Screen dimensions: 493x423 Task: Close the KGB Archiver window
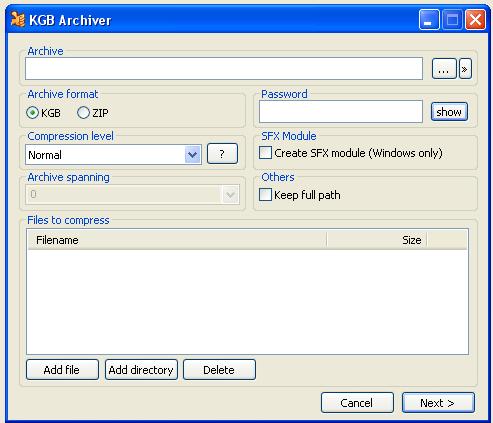(x=475, y=20)
